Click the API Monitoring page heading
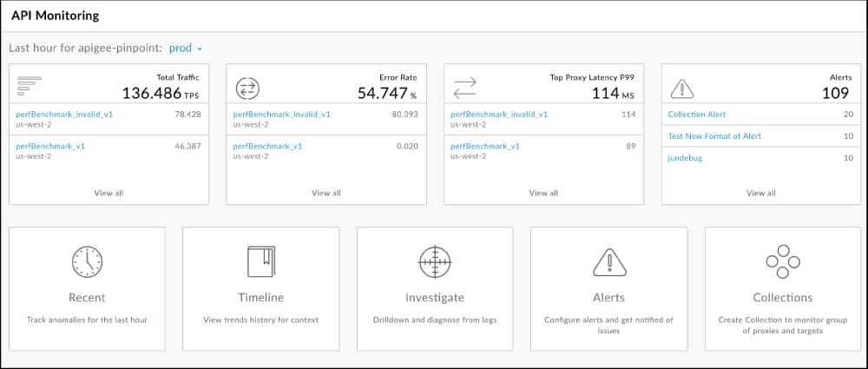The image size is (868, 369). [x=55, y=16]
